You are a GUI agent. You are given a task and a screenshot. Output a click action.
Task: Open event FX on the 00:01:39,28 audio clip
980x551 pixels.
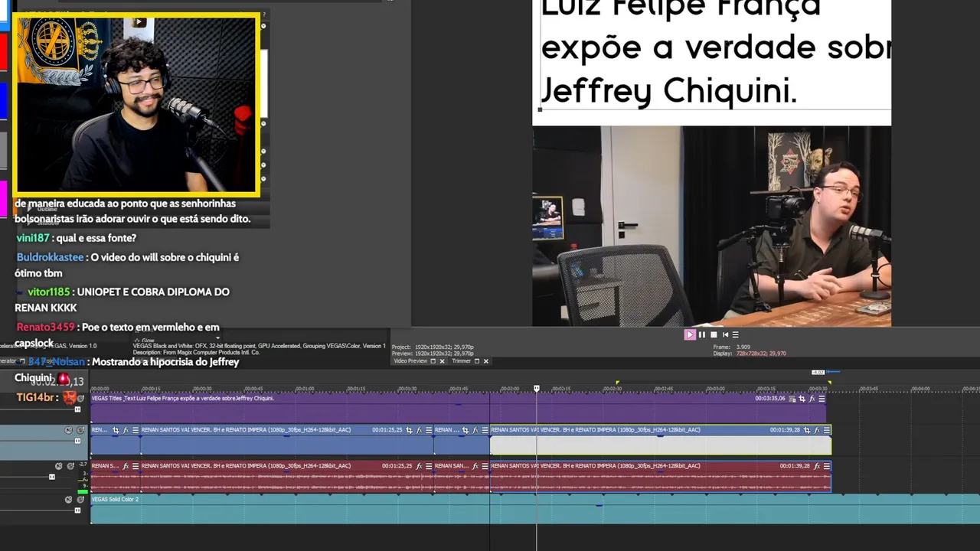point(816,466)
